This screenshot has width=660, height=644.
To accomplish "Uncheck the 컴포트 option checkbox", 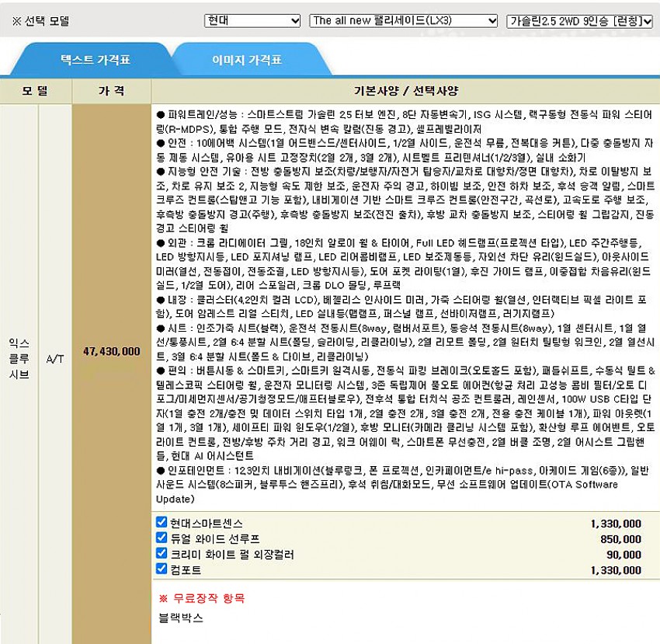I will point(162,569).
